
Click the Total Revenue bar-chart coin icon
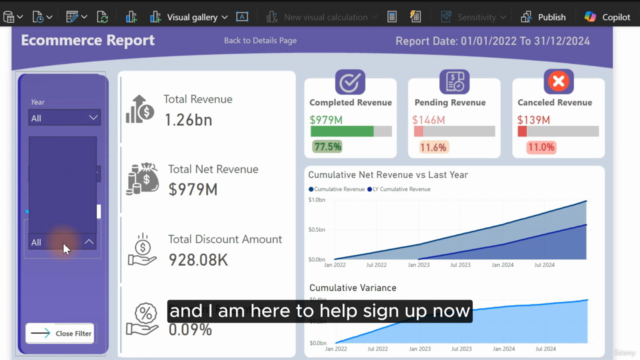140,109
